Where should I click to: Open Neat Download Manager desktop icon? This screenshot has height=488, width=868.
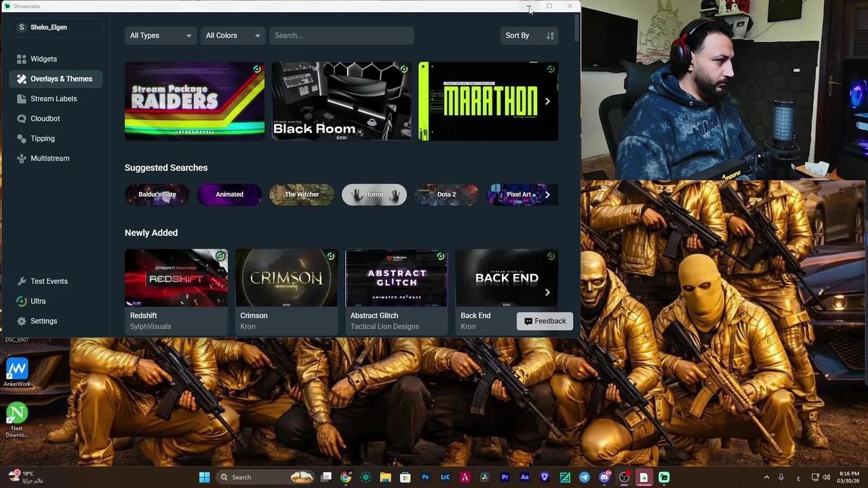16,420
